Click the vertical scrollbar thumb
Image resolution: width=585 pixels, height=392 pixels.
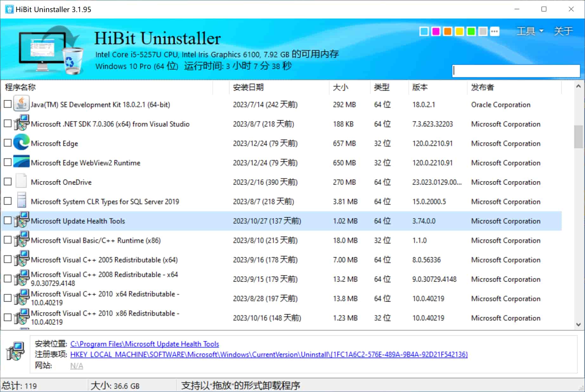click(578, 137)
